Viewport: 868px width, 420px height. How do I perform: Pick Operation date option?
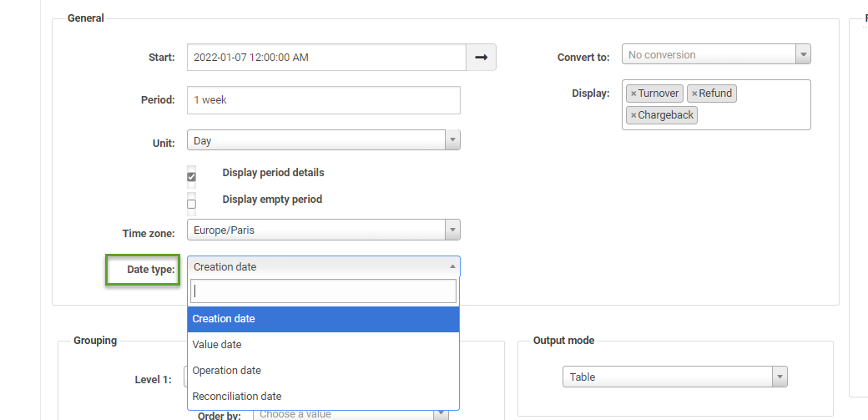click(x=323, y=370)
